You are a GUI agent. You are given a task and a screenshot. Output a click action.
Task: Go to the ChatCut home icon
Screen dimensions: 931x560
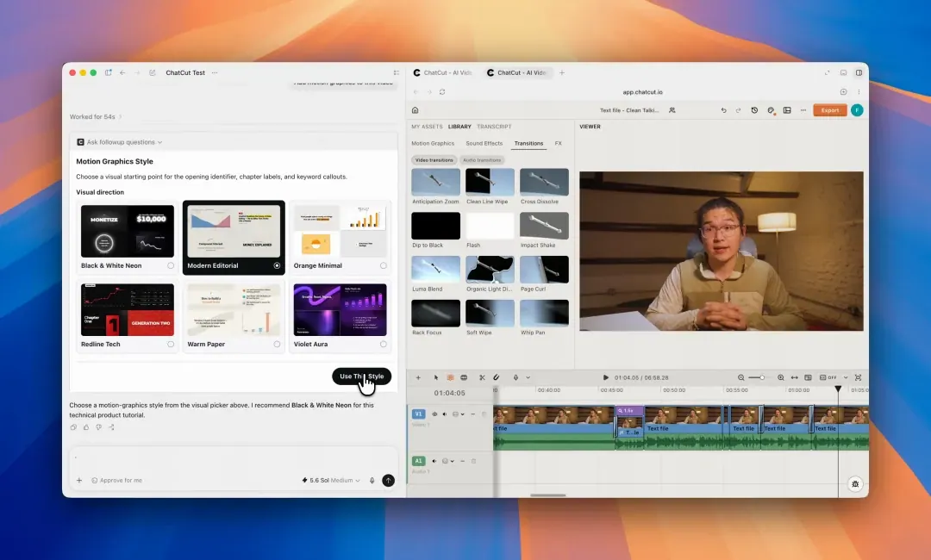[415, 110]
